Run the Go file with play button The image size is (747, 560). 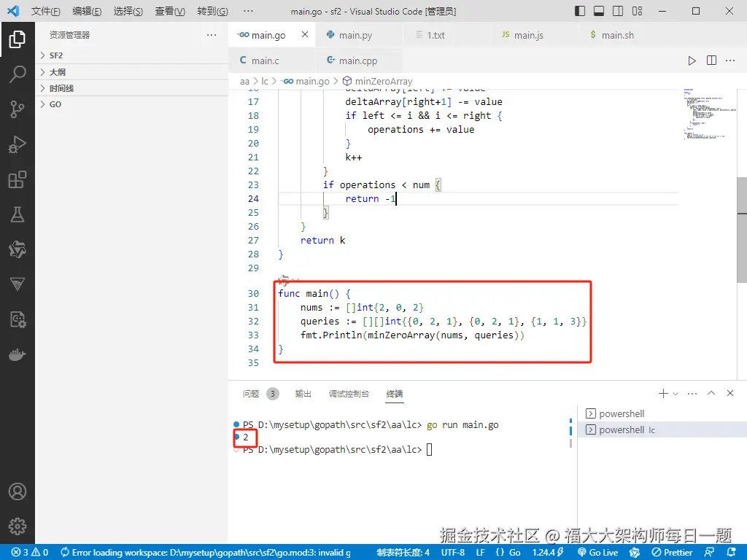692,61
